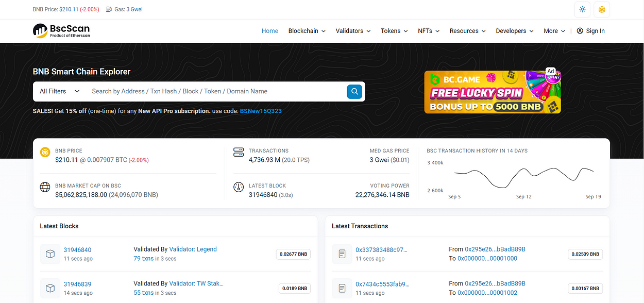The width and height of the screenshot is (644, 303).
Task: Click the 0.00167 BNB amount badge
Action: (585, 289)
